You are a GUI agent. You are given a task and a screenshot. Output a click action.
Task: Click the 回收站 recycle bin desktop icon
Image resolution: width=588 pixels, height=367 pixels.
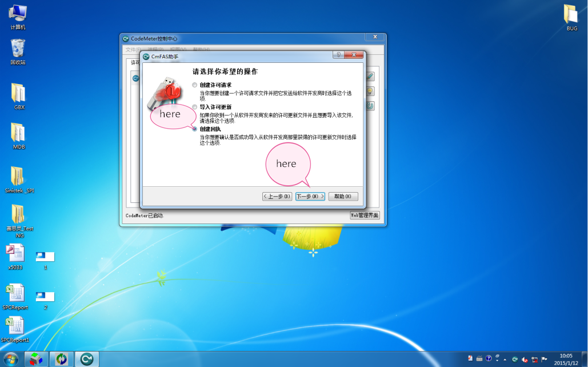point(18,50)
